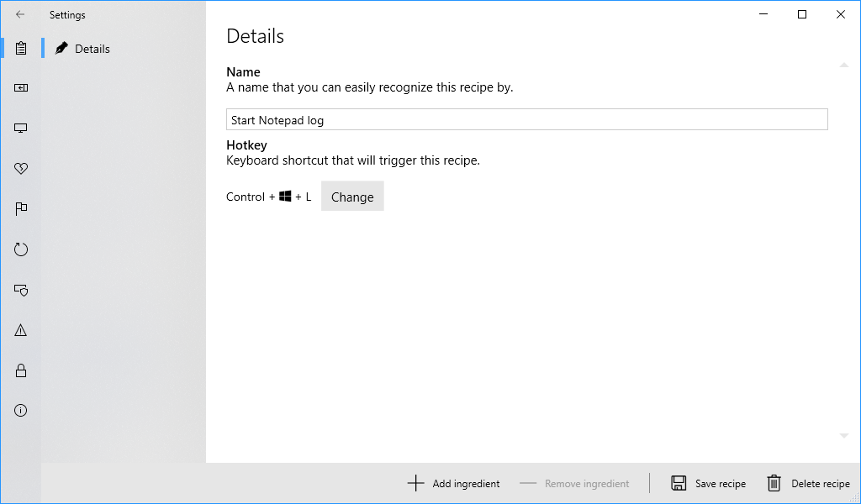The image size is (861, 504).
Task: Click the back arrow next to Settings
Action: (20, 15)
